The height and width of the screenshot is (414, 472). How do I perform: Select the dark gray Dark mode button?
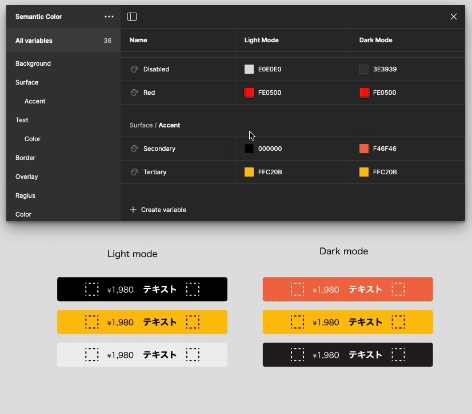348,355
